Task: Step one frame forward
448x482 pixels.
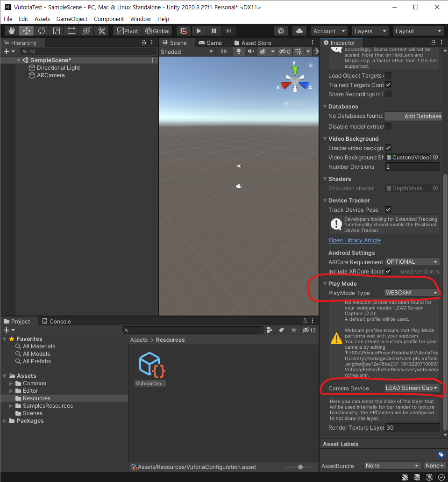Action: coord(228,31)
